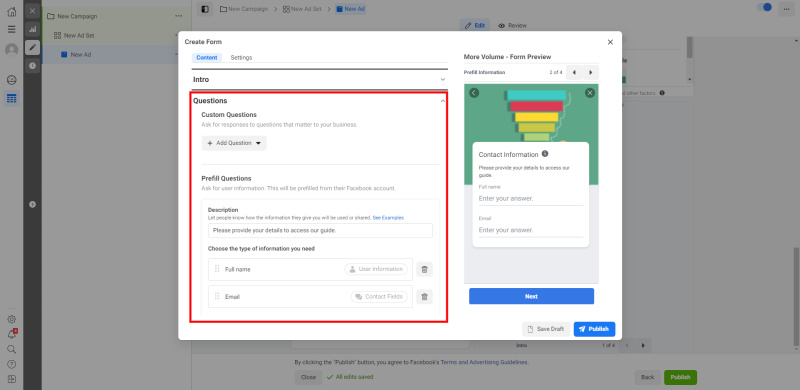This screenshot has width=800, height=390.
Task: Open the bar chart icon in dark sidebar
Action: [33, 29]
